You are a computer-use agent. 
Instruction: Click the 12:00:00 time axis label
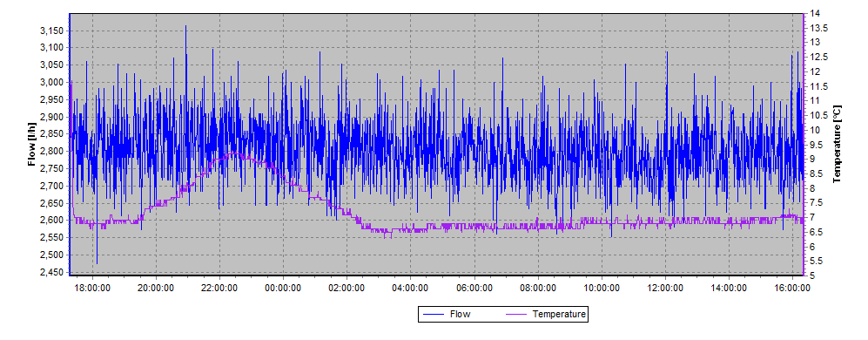(665, 288)
